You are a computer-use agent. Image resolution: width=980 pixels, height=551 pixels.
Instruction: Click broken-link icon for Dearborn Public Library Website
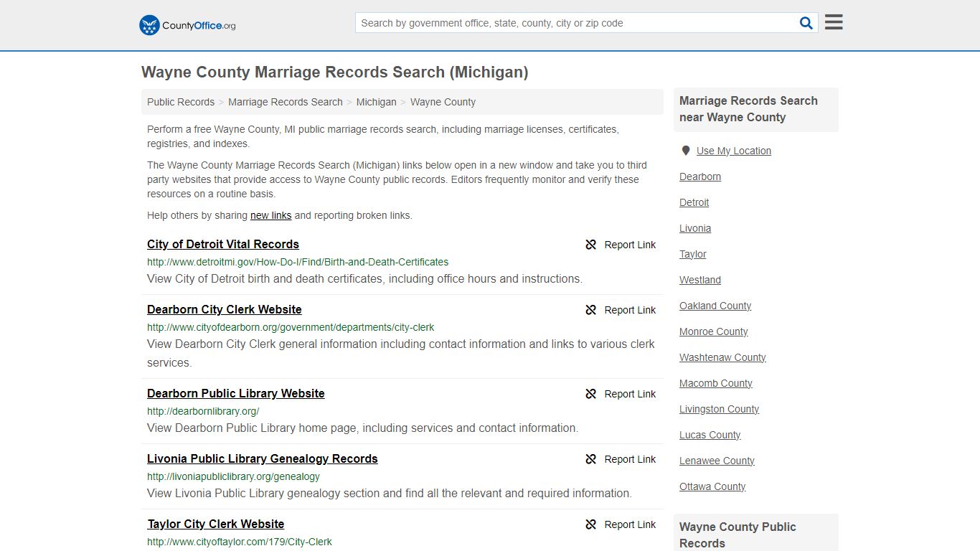pyautogui.click(x=591, y=394)
